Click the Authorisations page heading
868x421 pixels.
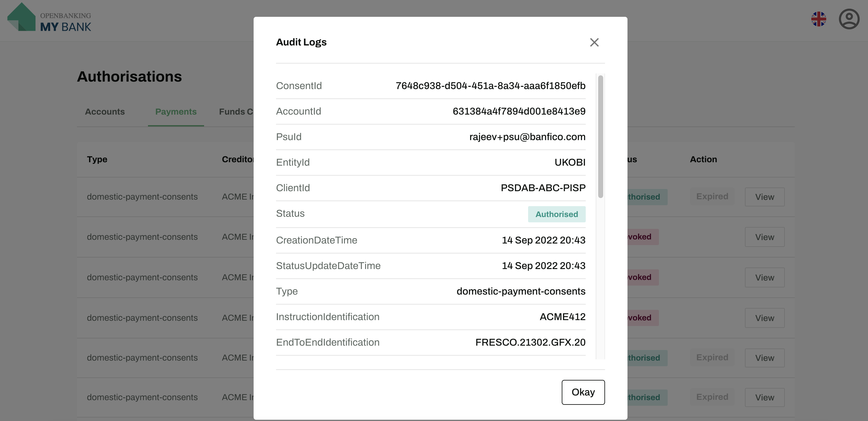(x=129, y=77)
